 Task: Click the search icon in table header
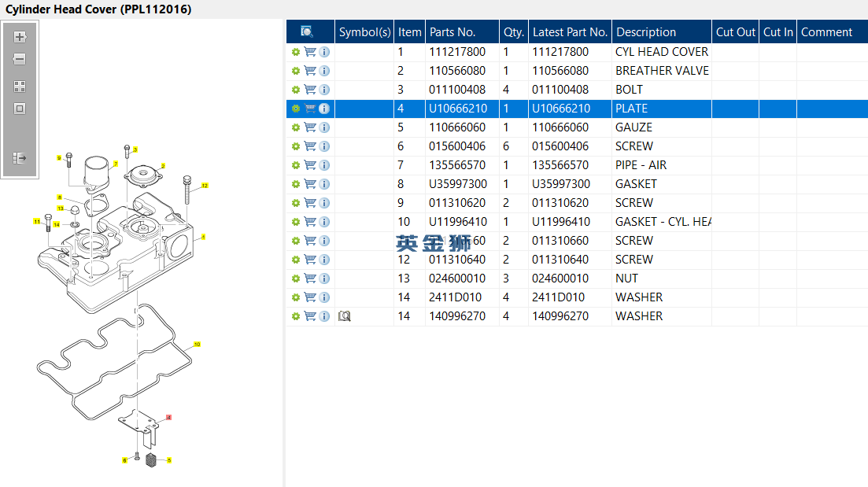(x=307, y=32)
